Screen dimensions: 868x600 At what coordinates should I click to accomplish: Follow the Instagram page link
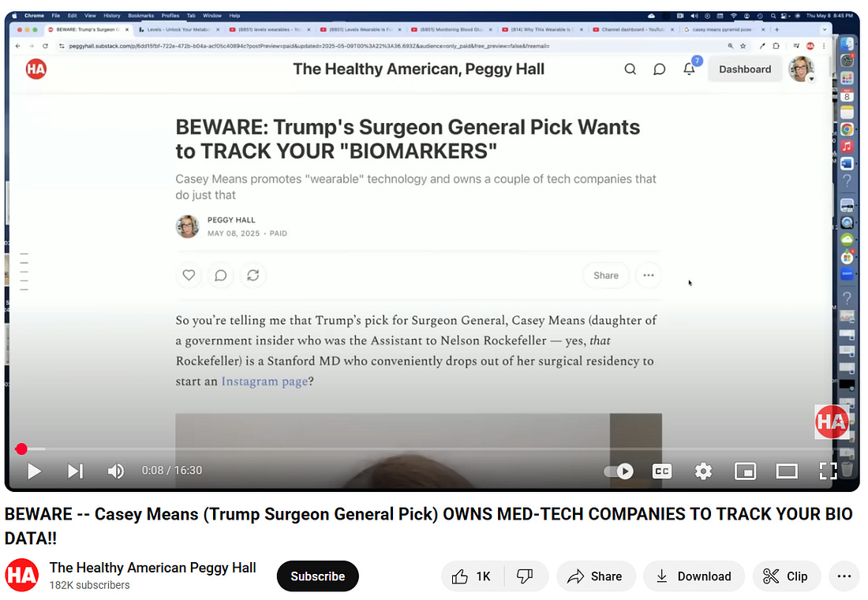point(264,382)
